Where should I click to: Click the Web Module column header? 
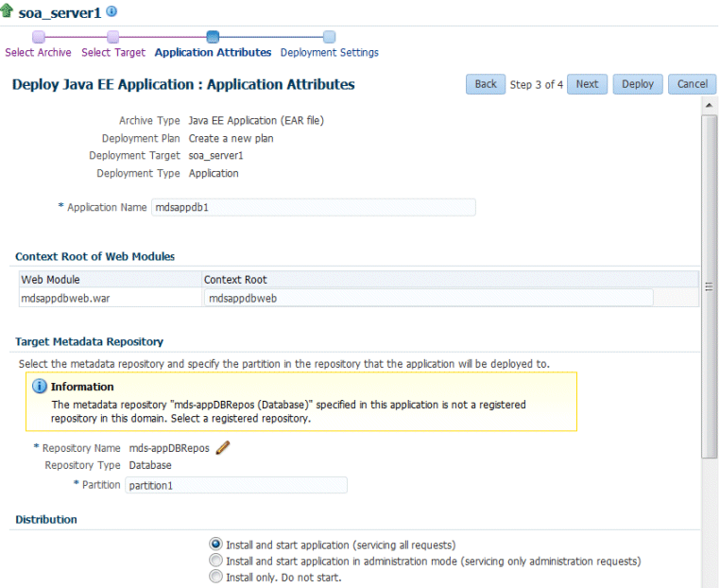tap(111, 279)
